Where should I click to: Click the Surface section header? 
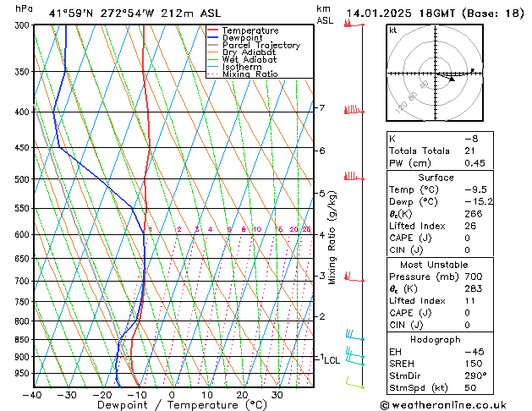[436, 178]
